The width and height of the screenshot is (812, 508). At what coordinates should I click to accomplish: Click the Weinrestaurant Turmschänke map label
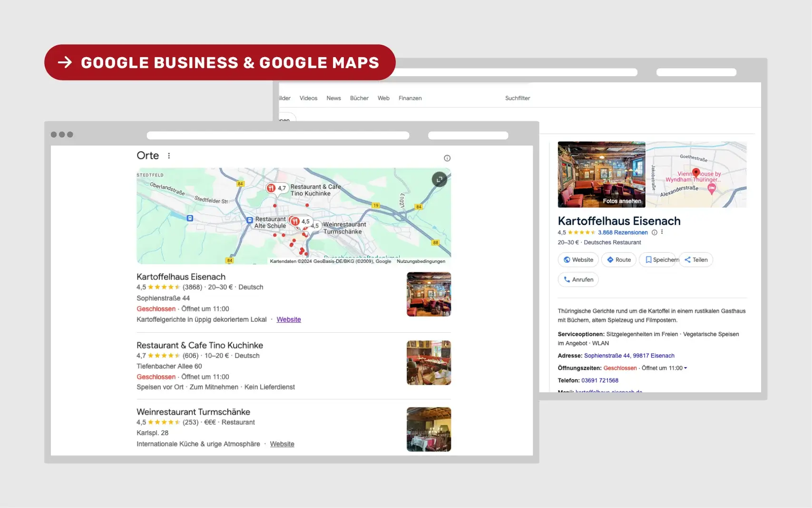[344, 228]
